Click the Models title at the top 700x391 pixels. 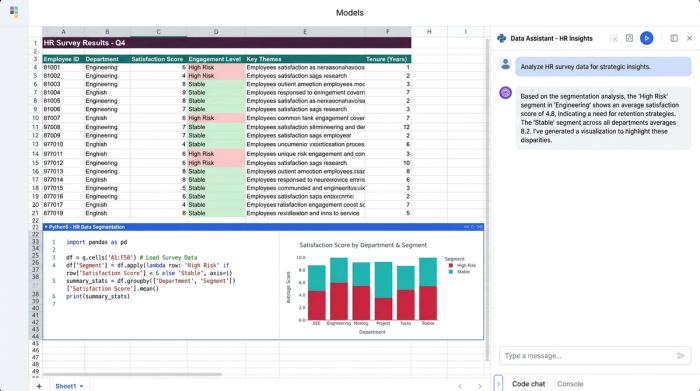point(350,13)
